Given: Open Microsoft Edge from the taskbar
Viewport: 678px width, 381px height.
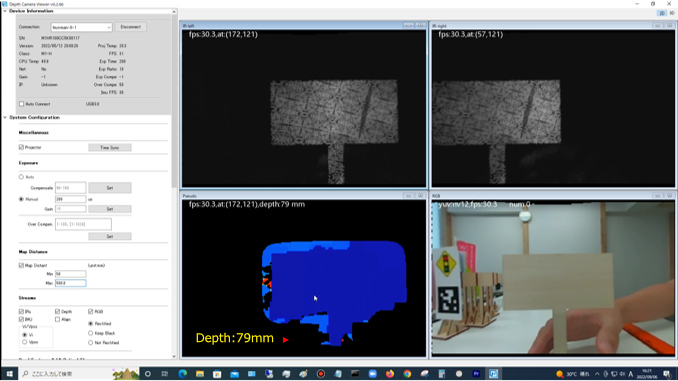Looking at the screenshot, I should (x=182, y=374).
